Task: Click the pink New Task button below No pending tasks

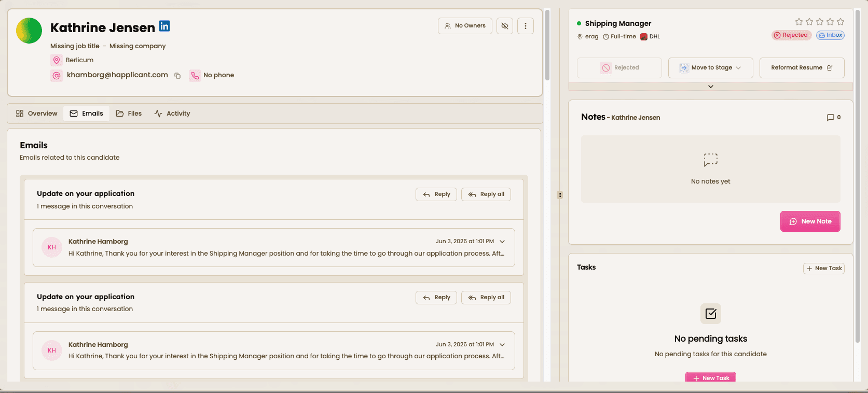Action: point(711,377)
